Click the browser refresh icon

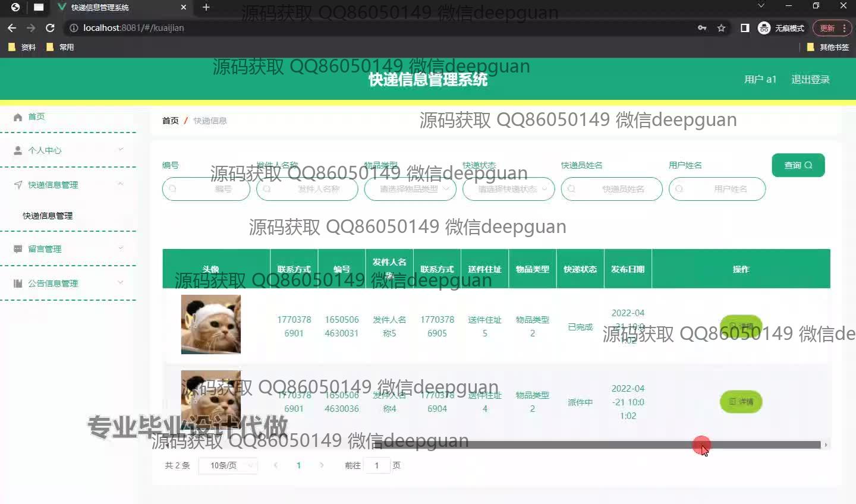(x=50, y=27)
